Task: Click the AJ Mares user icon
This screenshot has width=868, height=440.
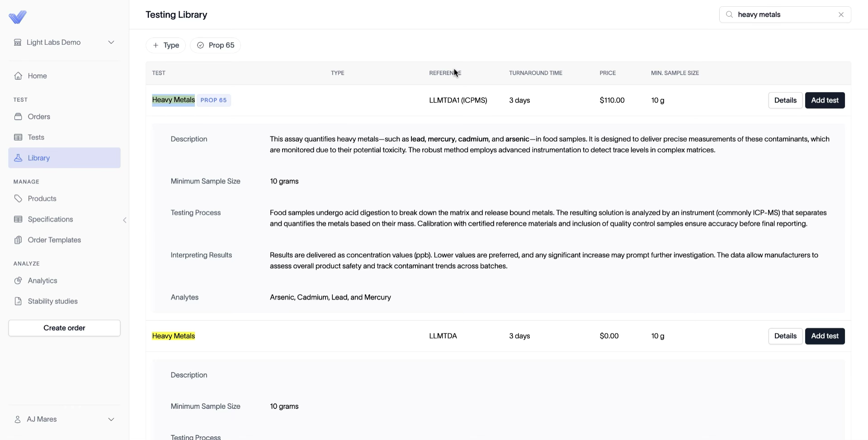Action: pyautogui.click(x=18, y=420)
